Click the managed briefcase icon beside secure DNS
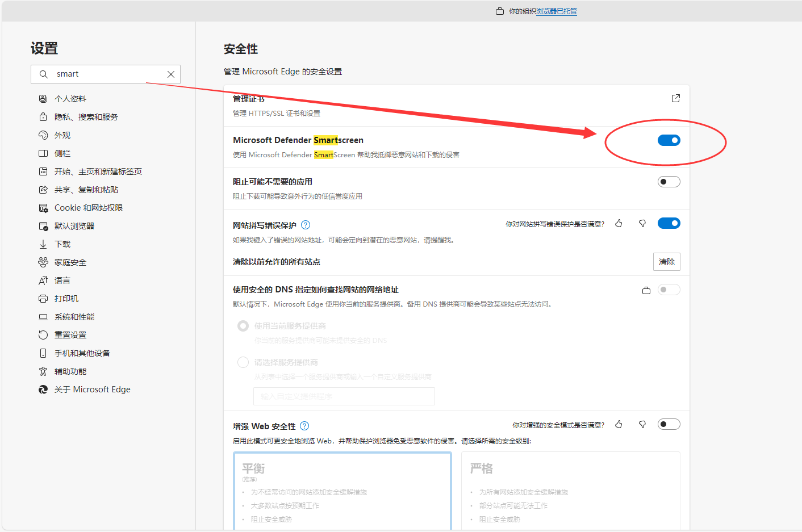802x532 pixels. tap(646, 290)
